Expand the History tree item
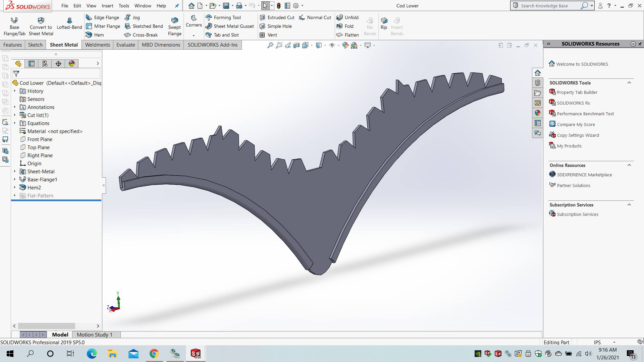Image resolution: width=644 pixels, height=362 pixels. coord(15,91)
